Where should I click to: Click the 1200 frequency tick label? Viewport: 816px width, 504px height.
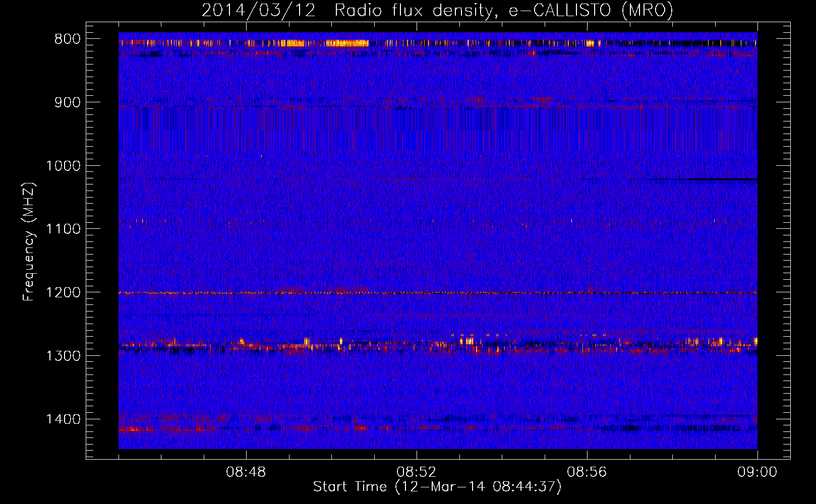point(63,292)
